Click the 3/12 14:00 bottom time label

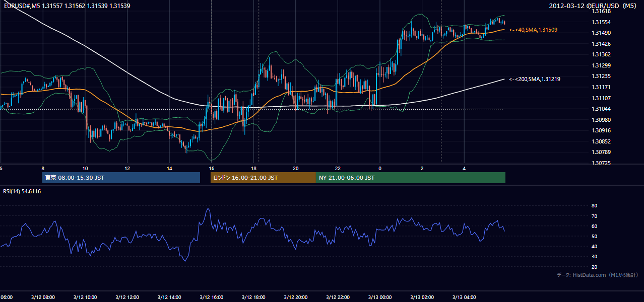(168, 297)
